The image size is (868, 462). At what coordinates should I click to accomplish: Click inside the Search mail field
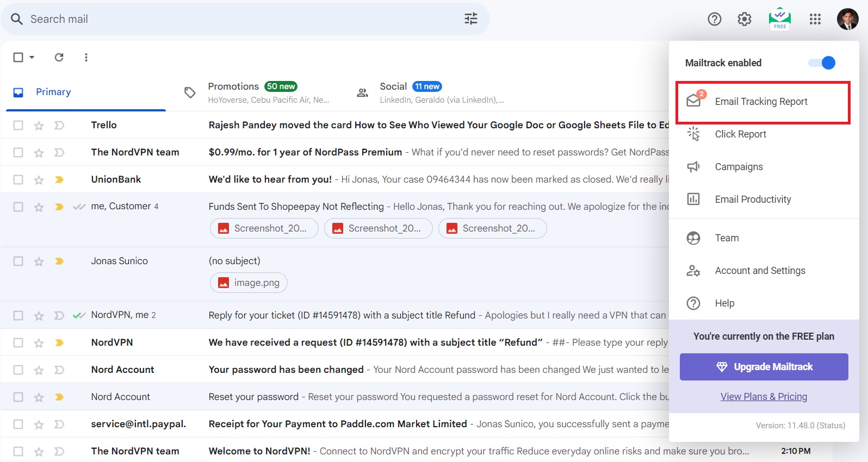point(245,19)
